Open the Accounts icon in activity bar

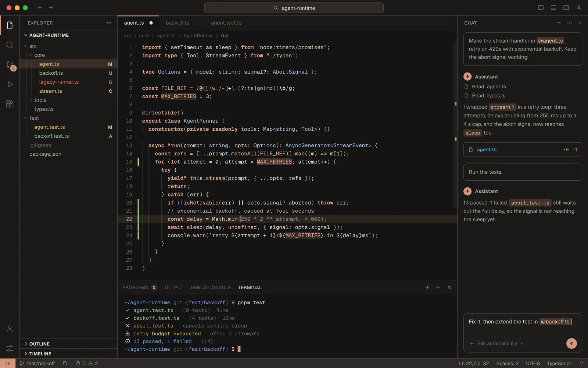(10, 329)
